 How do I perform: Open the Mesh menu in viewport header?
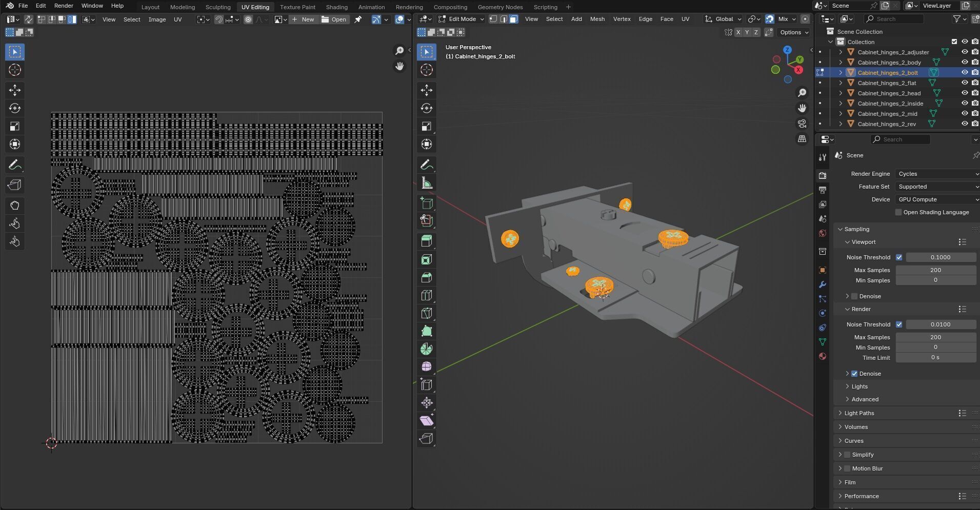(597, 19)
